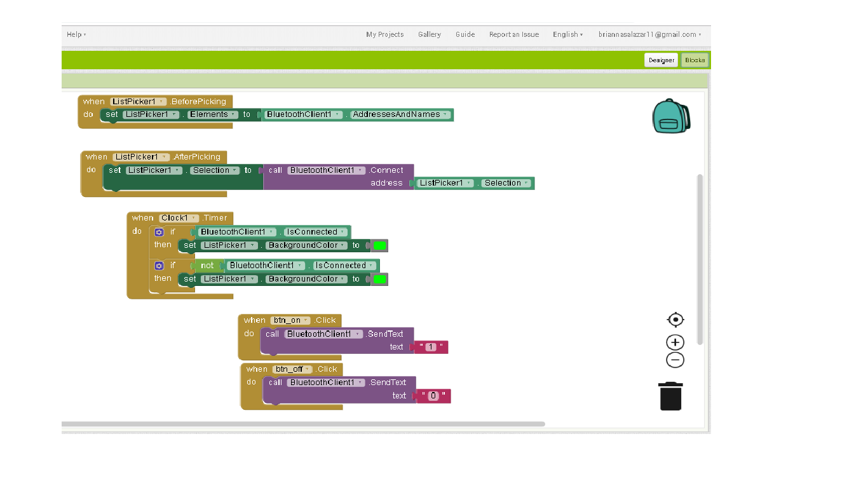This screenshot has width=868, height=488.
Task: Open the Help menu
Action: click(76, 34)
